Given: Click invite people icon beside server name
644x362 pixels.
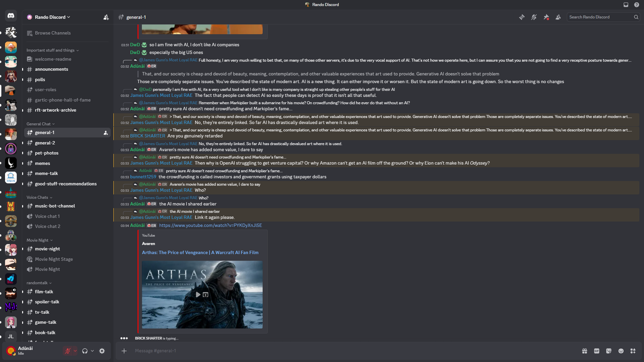Looking at the screenshot, I should pos(106,17).
